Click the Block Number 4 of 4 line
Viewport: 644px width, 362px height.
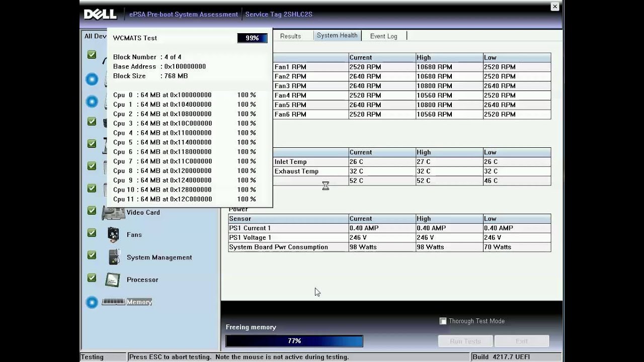[147, 57]
